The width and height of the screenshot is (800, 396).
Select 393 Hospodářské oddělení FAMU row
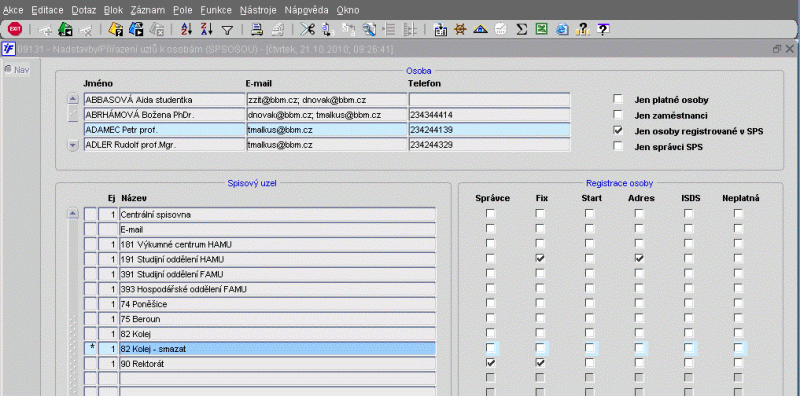coord(278,289)
